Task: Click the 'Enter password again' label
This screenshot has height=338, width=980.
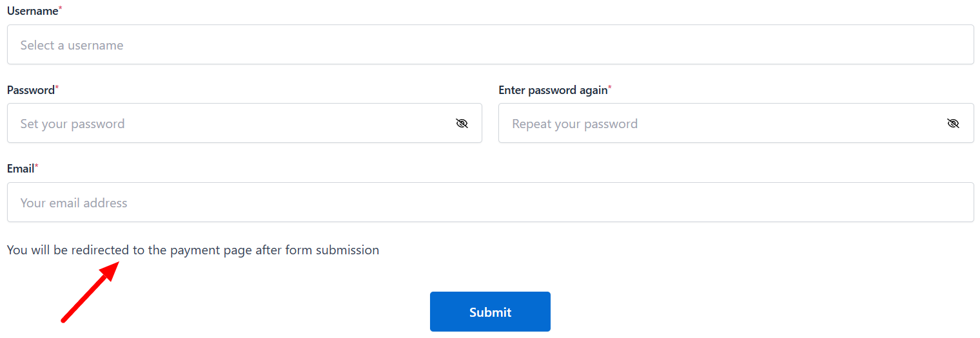Action: (553, 90)
